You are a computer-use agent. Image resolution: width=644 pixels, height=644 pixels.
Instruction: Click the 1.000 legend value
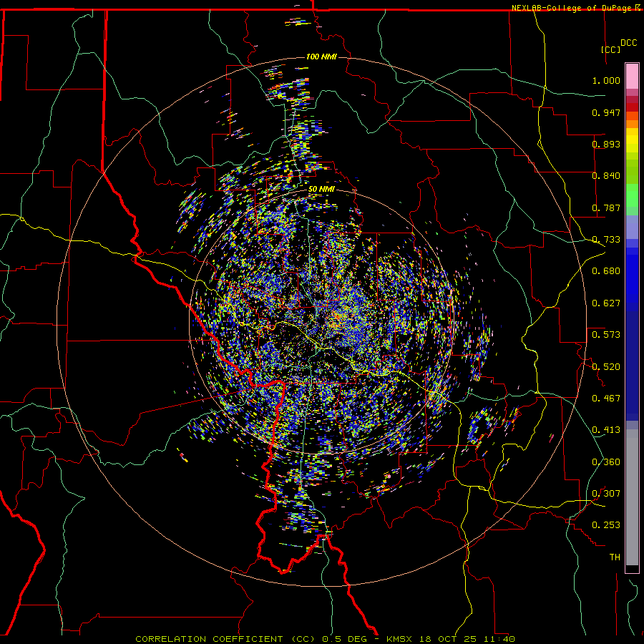pos(606,80)
